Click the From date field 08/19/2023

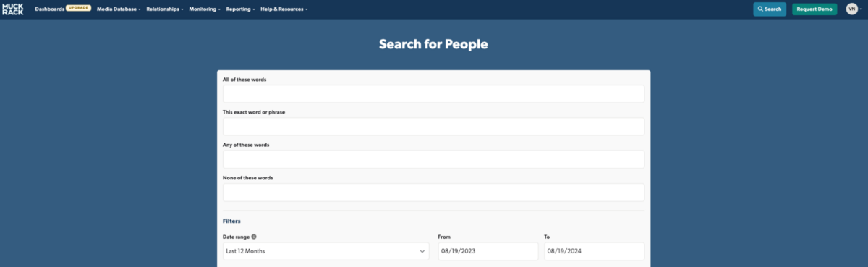(488, 251)
